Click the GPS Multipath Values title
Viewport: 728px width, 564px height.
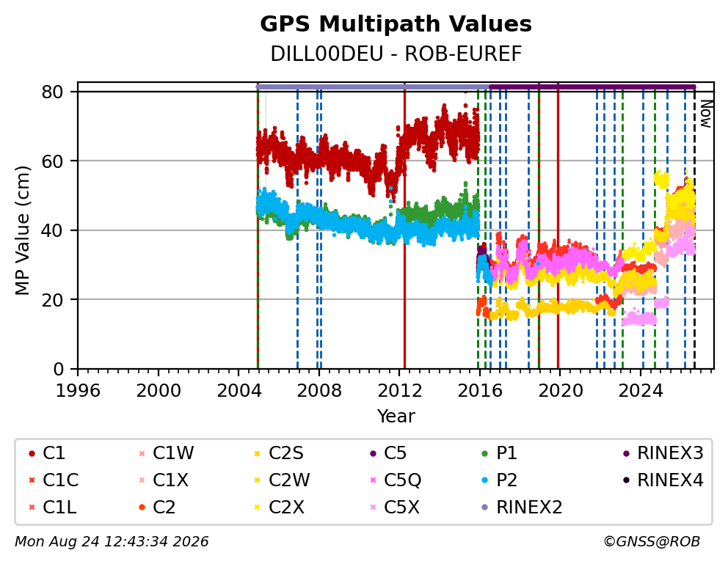[x=396, y=24]
